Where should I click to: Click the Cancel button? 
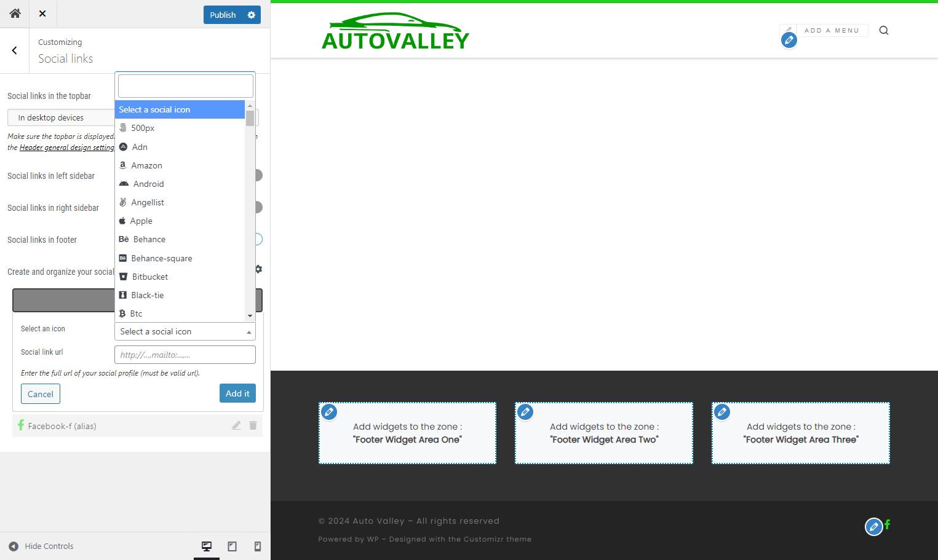(x=41, y=394)
